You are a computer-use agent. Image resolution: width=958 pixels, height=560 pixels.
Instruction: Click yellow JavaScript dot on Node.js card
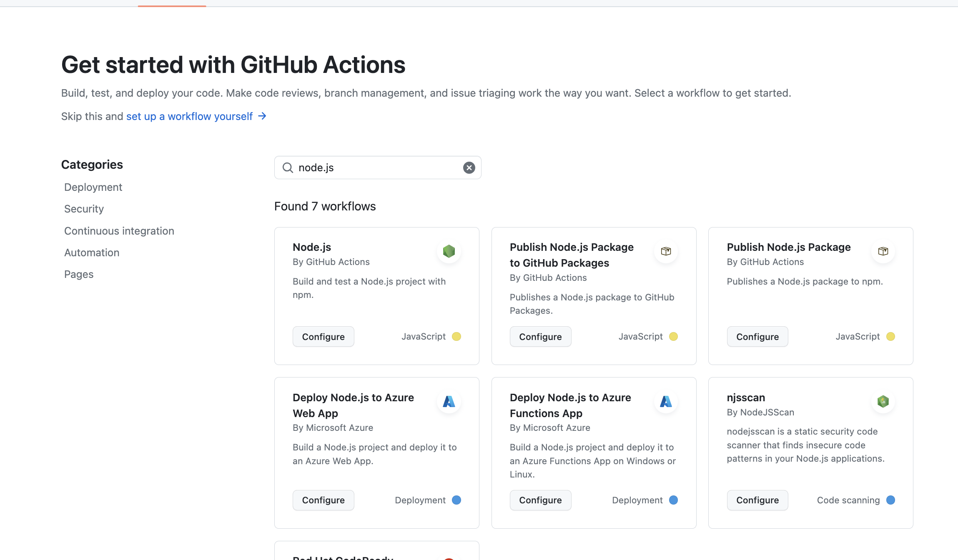pos(456,336)
